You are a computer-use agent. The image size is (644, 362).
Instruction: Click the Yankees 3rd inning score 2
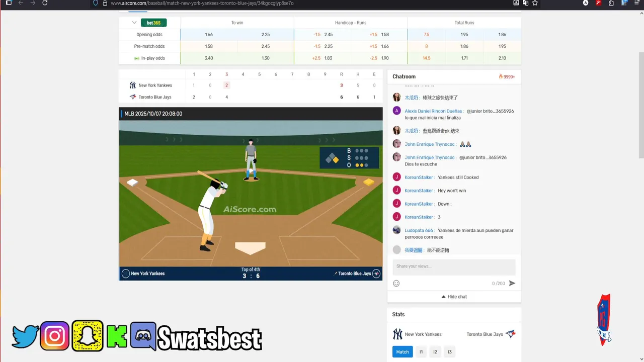pos(227,85)
